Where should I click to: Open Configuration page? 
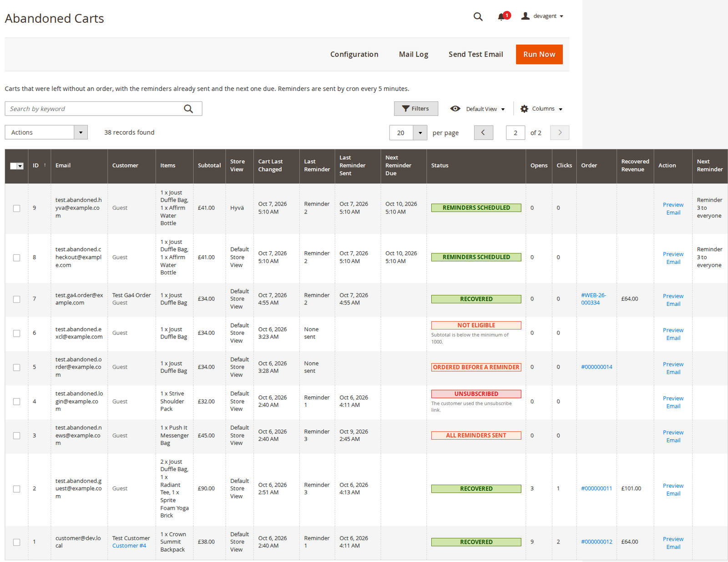[x=354, y=54]
